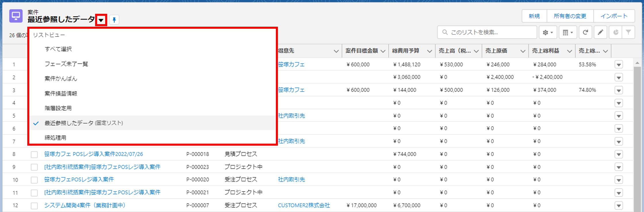644x212 pixels.
Task: Click the 新規 button
Action: click(534, 16)
